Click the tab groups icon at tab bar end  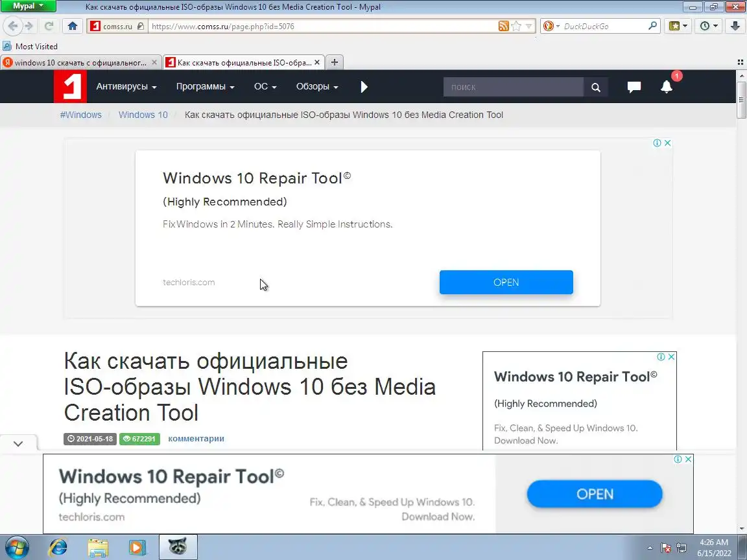click(x=740, y=62)
